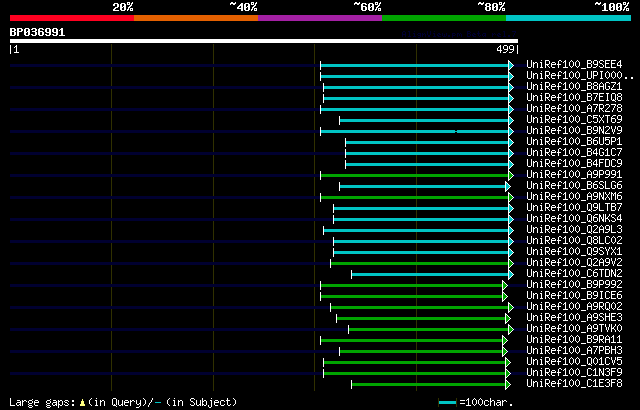Click the green ~80% legend segment
The height and width of the screenshot is (410, 640).
click(x=444, y=18)
